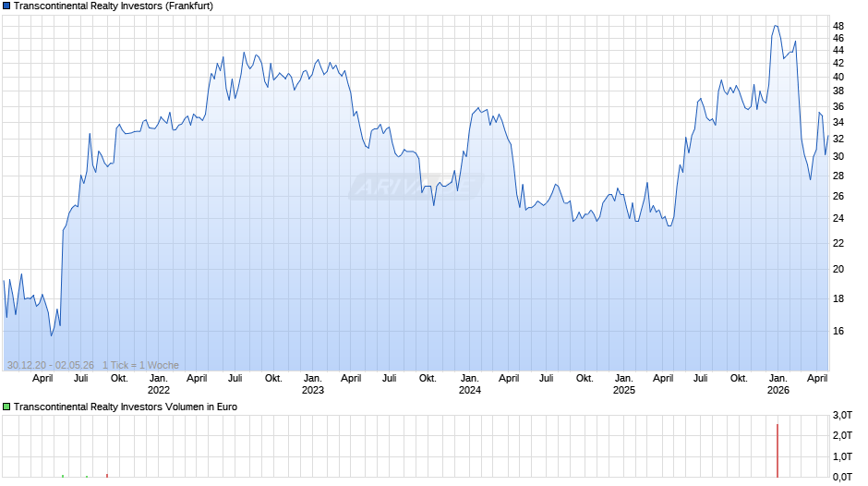Click the price axis label 30
Viewport: 868px width, 486px height.
838,157
